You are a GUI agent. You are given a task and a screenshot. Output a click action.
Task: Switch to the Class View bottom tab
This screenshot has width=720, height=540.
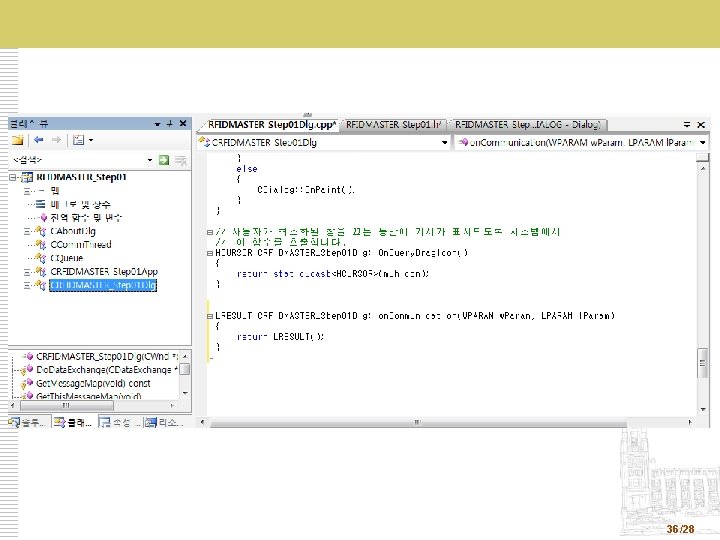tap(73, 422)
